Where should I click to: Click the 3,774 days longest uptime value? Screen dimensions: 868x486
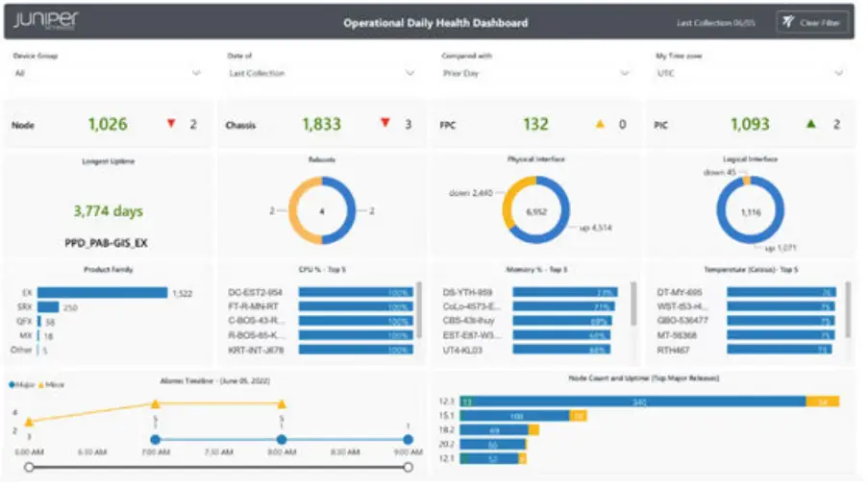(x=109, y=211)
